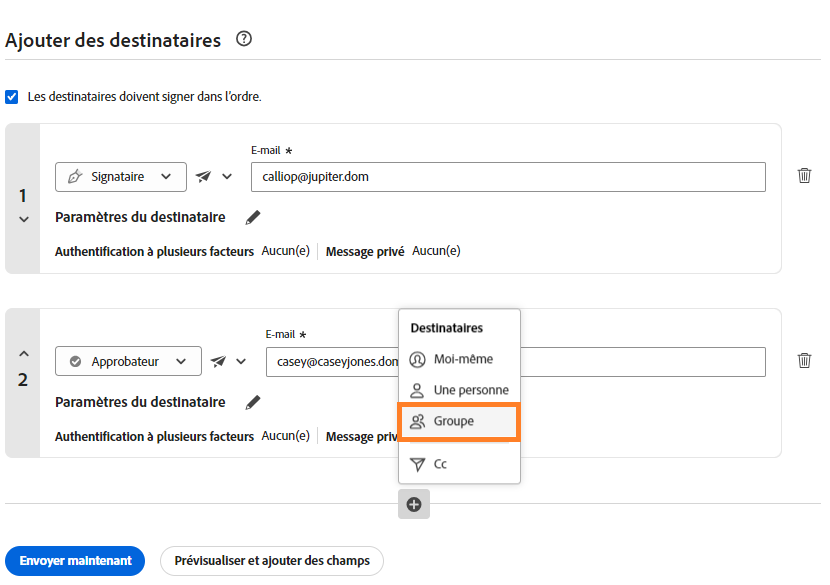Click Prévisualiser et ajouter des champs
The height and width of the screenshot is (585, 830).
click(x=271, y=561)
